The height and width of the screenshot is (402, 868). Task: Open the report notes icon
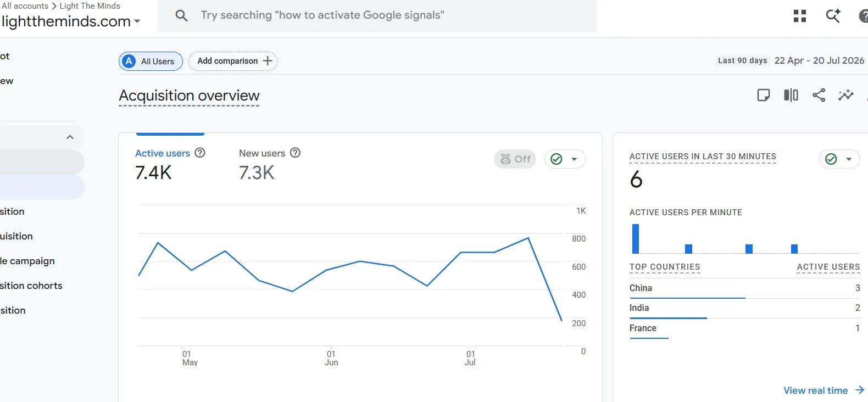pos(763,95)
